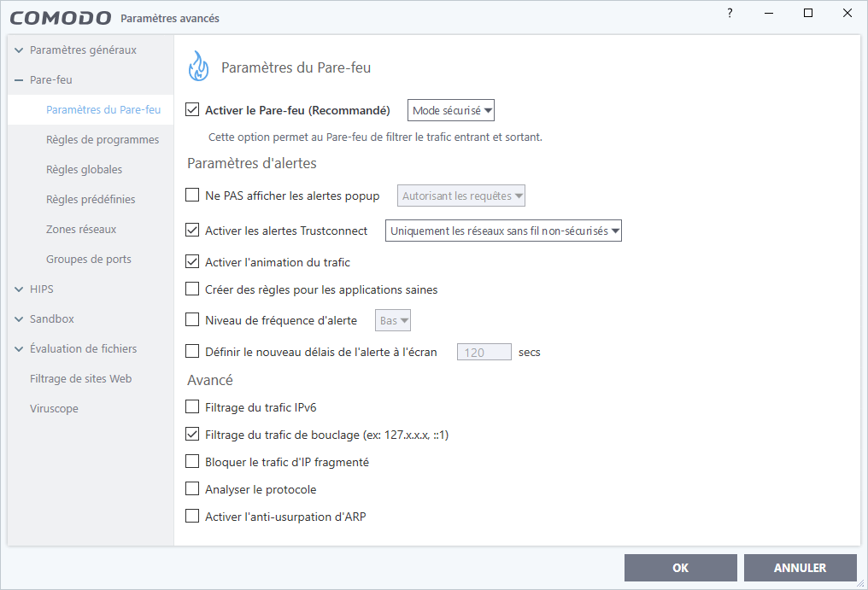The height and width of the screenshot is (590, 868).
Task: Click the ANNULER button
Action: 800,568
